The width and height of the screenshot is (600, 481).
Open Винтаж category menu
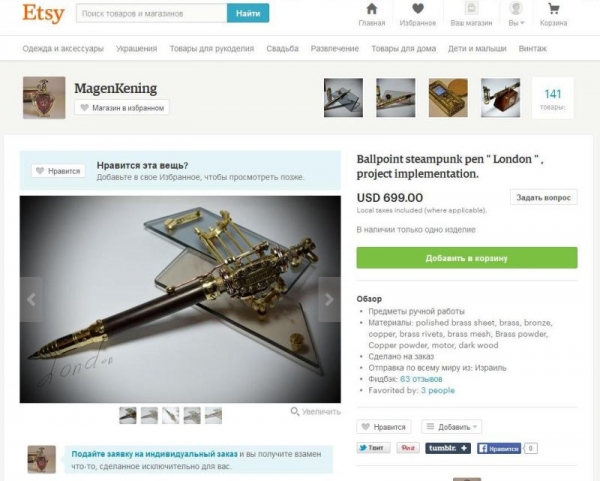click(532, 49)
